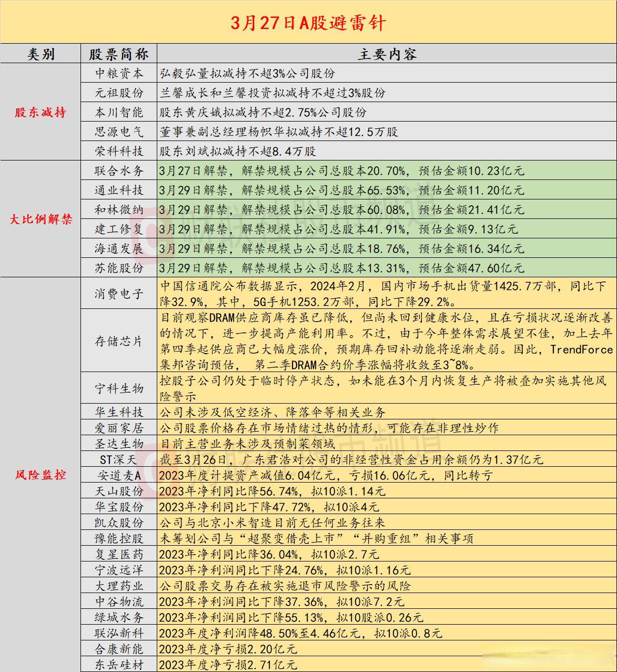This screenshot has width=617, height=672.
Task: Select the ST深天 stock name
Action: 119,460
